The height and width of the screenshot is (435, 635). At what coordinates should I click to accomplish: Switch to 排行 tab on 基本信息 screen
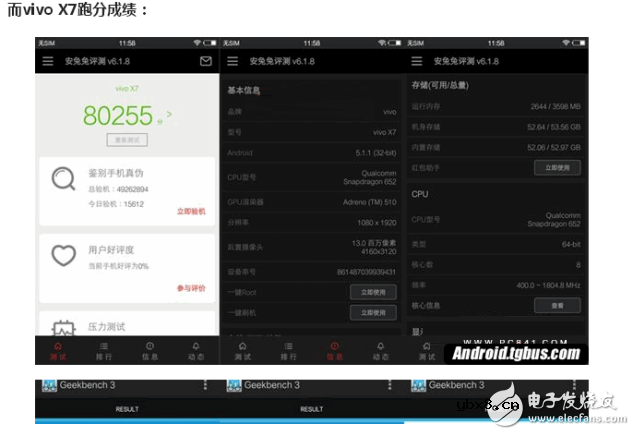tap(288, 351)
